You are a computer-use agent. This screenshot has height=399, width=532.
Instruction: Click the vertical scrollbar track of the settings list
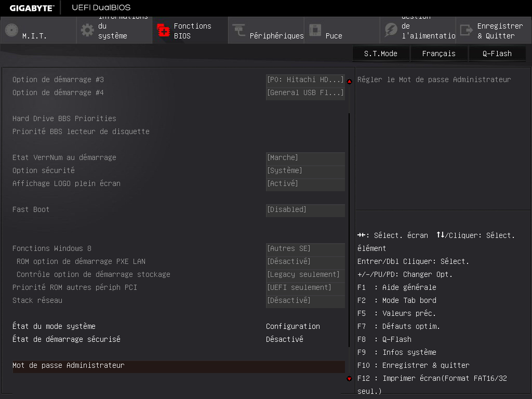tap(350, 230)
